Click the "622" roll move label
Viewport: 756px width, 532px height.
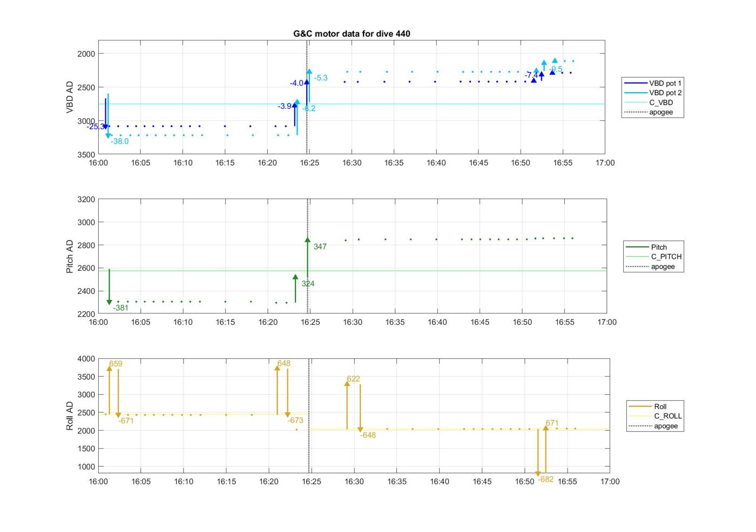pyautogui.click(x=353, y=379)
